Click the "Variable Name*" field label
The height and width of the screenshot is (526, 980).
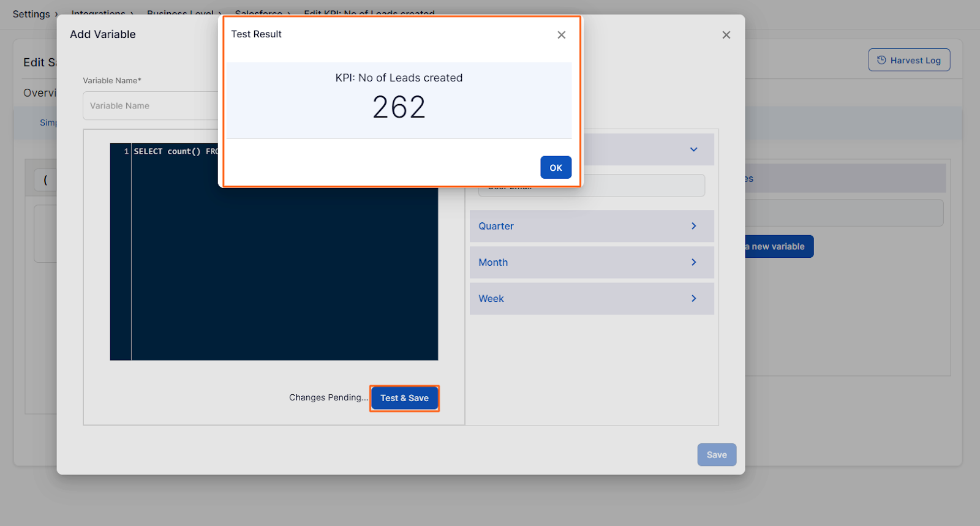112,80
